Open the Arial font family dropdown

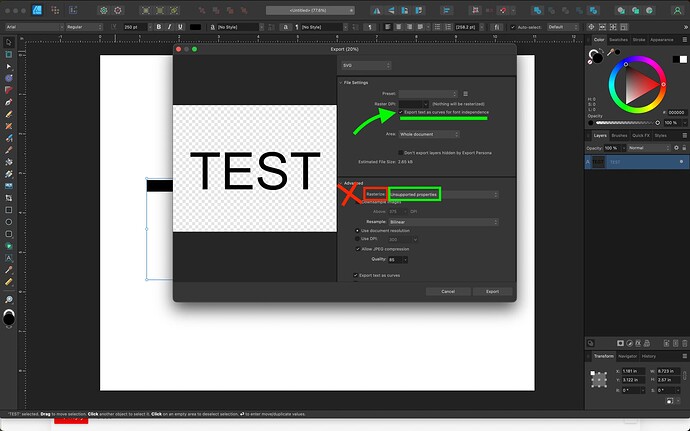point(34,27)
